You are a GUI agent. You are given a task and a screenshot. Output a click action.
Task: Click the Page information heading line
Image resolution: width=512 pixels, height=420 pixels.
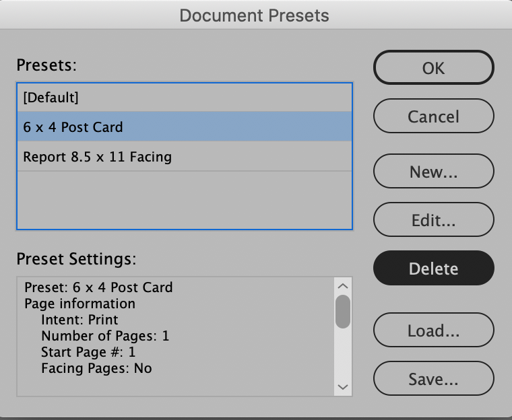[79, 304]
